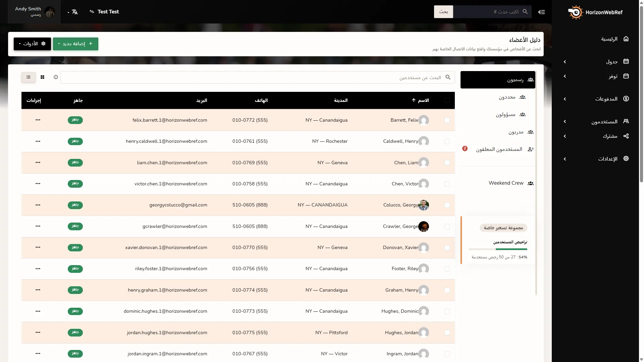Viewport: 644px width, 362px height.
Task: Select the checkbox for Donovan, Xavier
Action: (447, 248)
